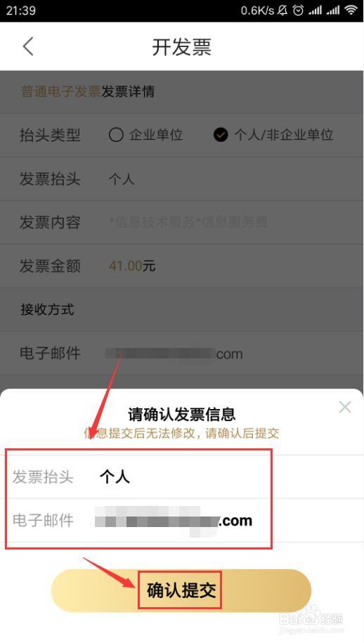Click the background 电子邮件 email field
This screenshot has height=643, width=364.
(x=182, y=353)
